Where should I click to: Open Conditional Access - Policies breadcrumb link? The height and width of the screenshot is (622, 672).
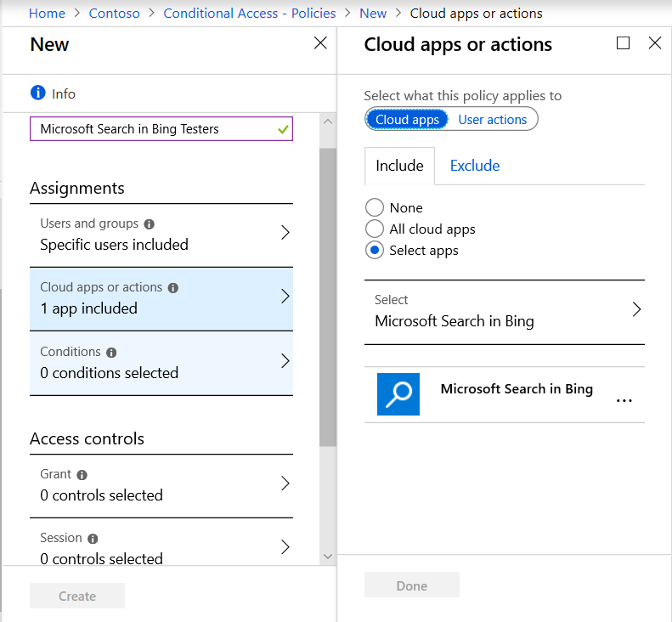pos(250,14)
